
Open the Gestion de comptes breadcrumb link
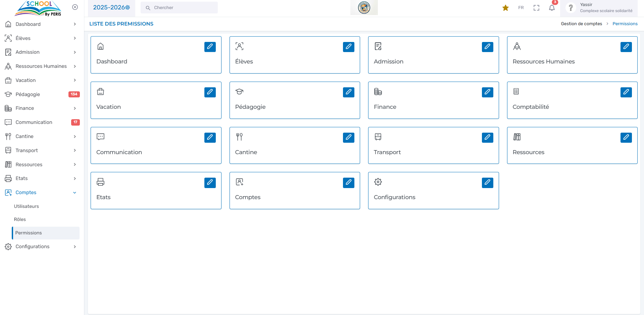(581, 24)
